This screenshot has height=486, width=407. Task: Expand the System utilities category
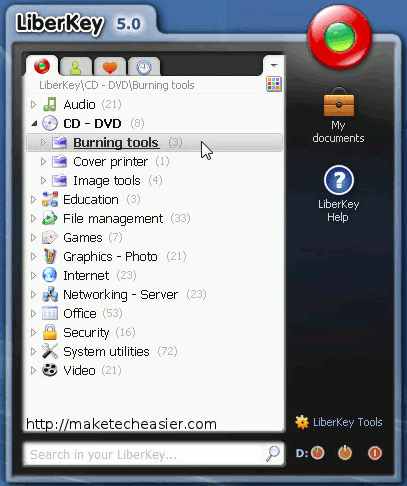33,351
